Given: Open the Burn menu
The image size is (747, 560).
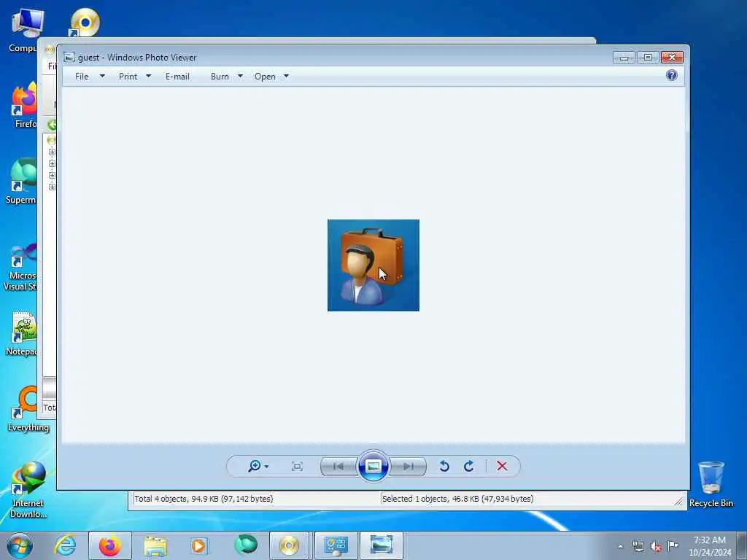Looking at the screenshot, I should click(x=220, y=77).
